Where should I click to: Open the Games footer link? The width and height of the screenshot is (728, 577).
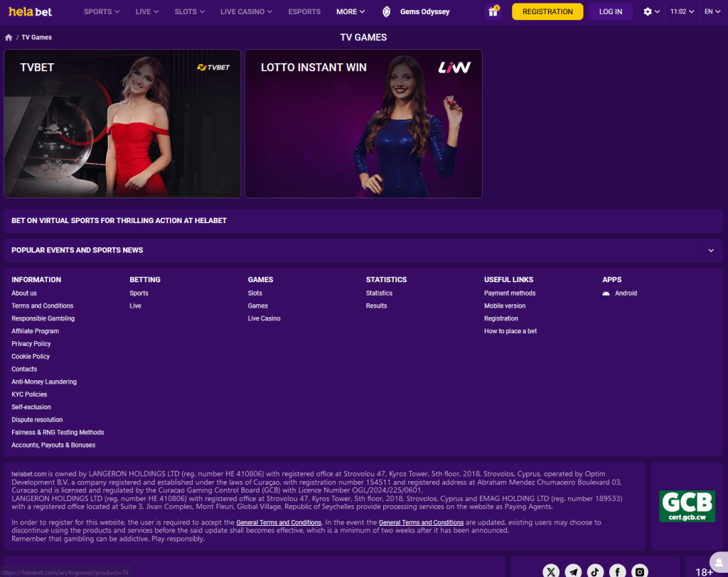257,306
